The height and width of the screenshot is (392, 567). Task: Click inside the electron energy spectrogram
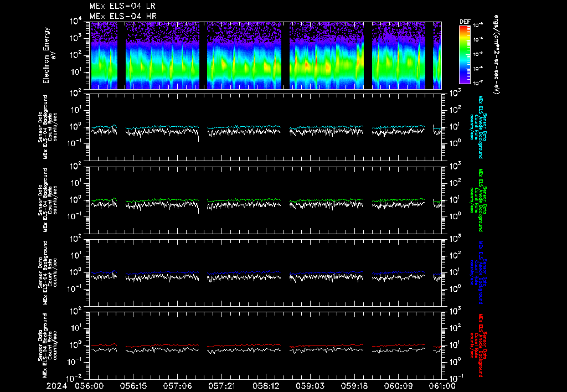tap(265, 55)
